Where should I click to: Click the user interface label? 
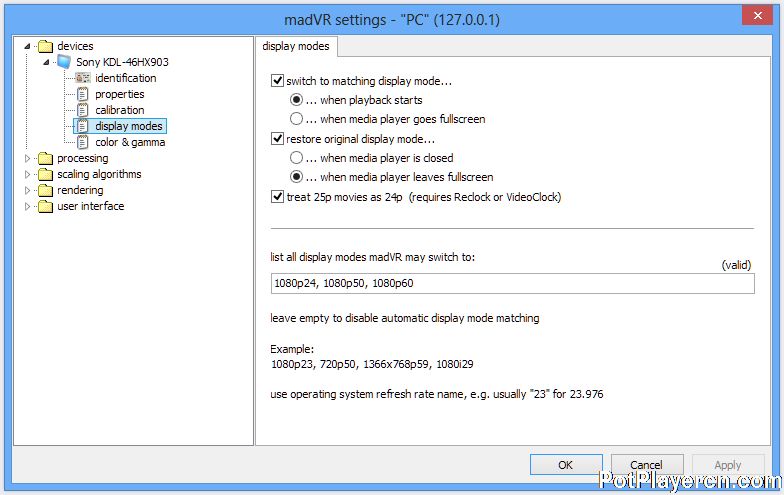pyautogui.click(x=90, y=206)
